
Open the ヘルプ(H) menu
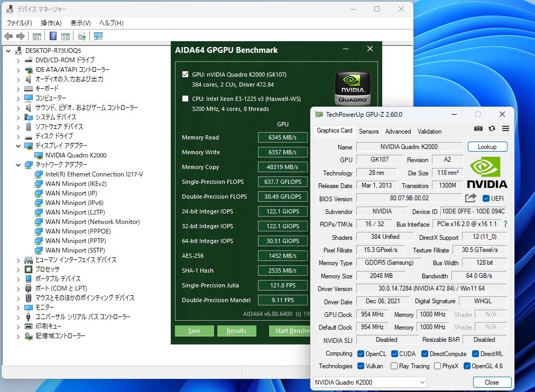coord(111,23)
